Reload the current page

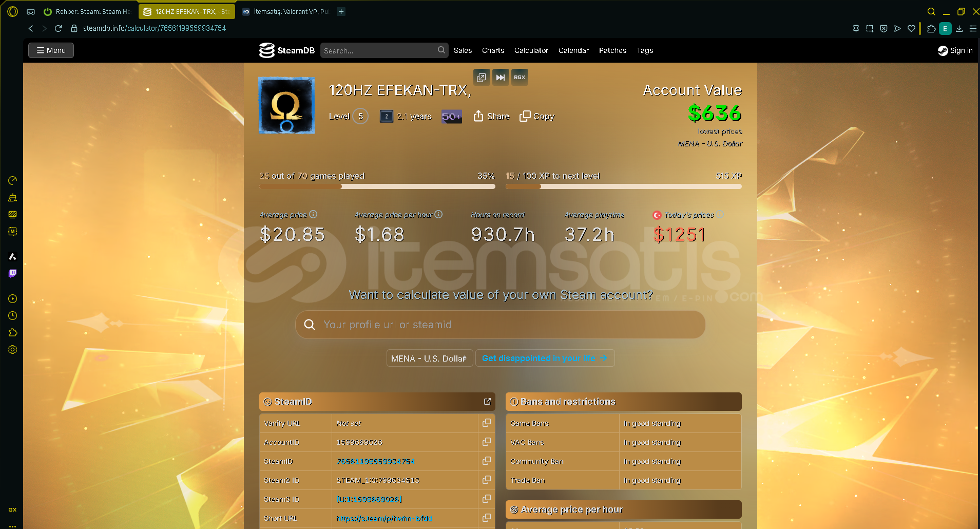pos(58,28)
